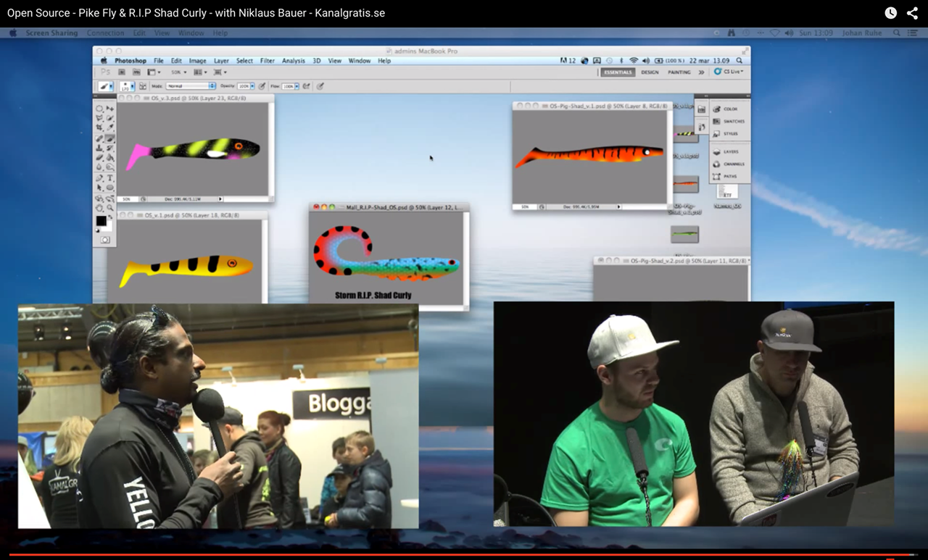
Task: Select the Dodge tool
Action: (110, 166)
